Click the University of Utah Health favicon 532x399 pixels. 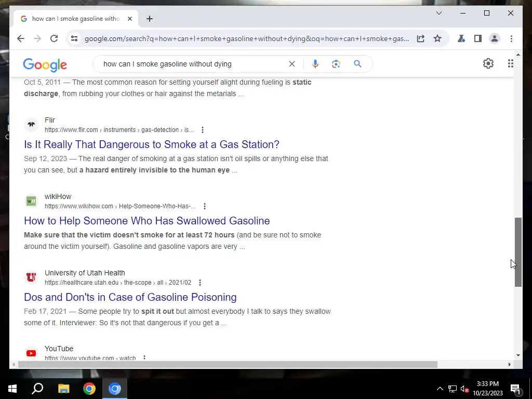[x=31, y=277]
